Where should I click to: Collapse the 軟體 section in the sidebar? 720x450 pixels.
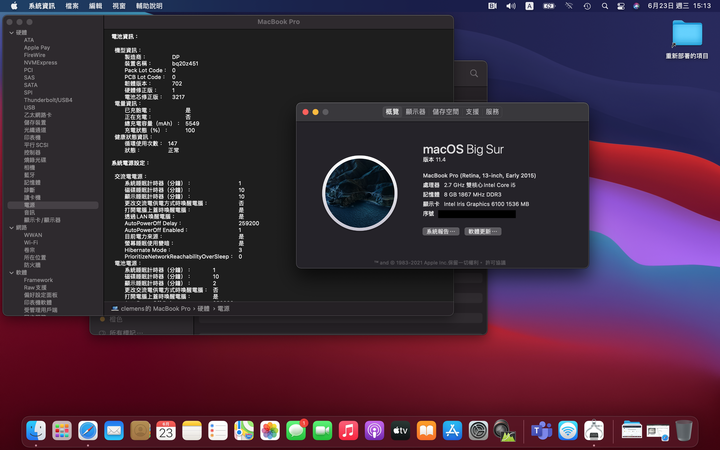pos(11,272)
